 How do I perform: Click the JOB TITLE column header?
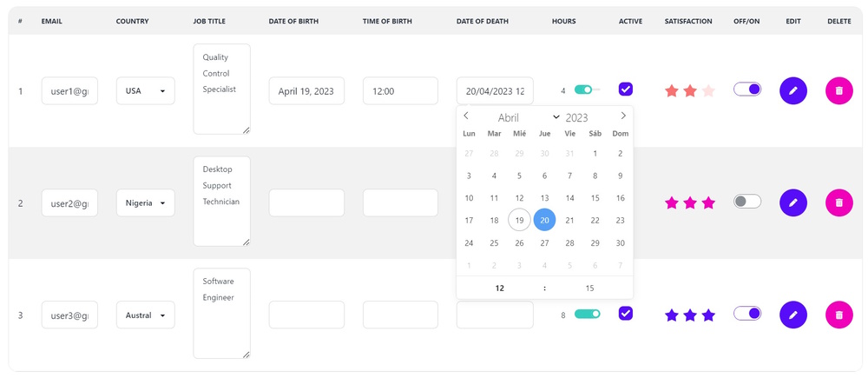[x=209, y=22]
